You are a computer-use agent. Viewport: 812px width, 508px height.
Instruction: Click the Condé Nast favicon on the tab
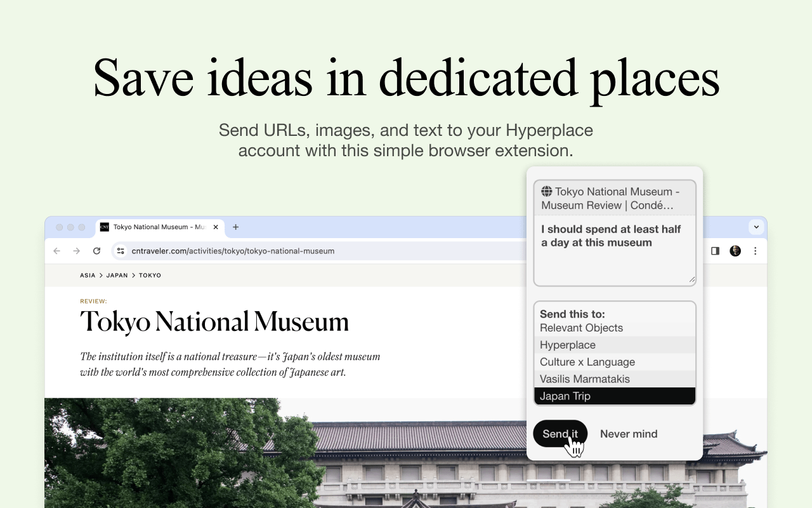point(103,227)
